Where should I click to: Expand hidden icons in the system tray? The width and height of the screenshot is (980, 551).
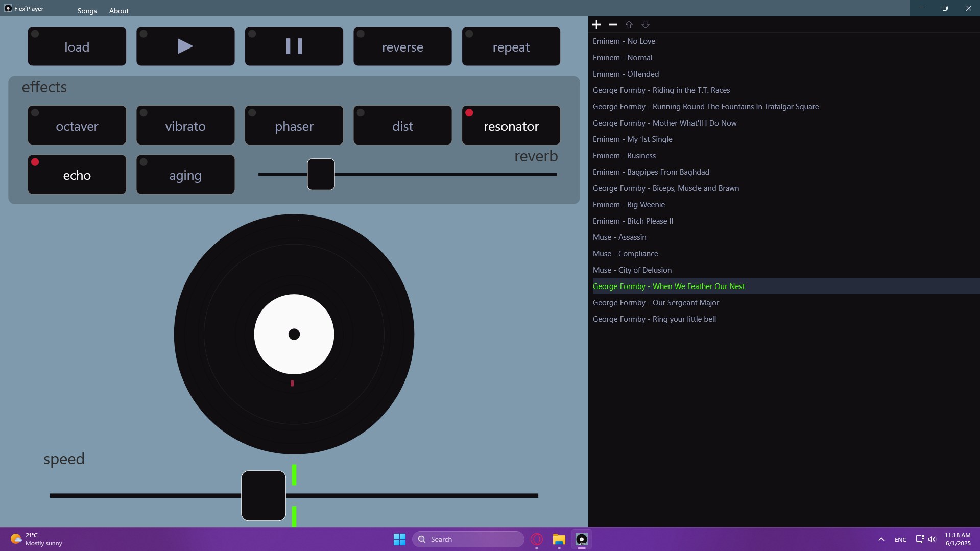881,539
